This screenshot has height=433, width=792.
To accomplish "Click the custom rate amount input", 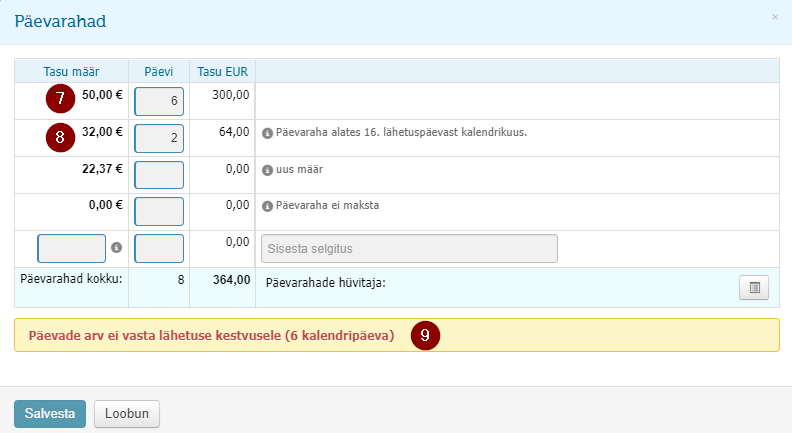I will pos(72,248).
